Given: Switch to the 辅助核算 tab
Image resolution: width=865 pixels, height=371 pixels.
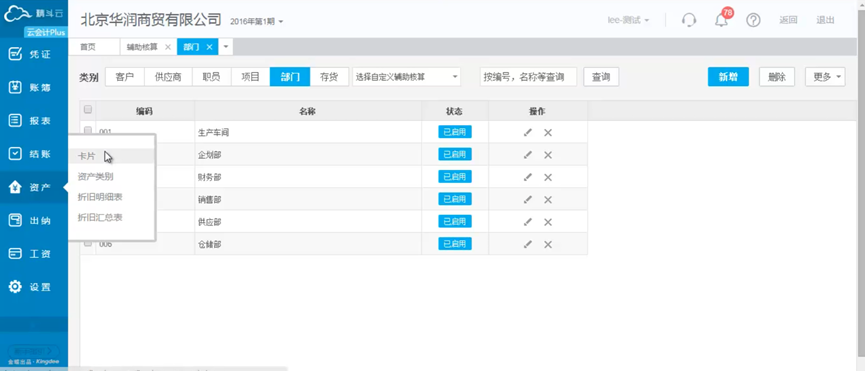Looking at the screenshot, I should [x=142, y=47].
